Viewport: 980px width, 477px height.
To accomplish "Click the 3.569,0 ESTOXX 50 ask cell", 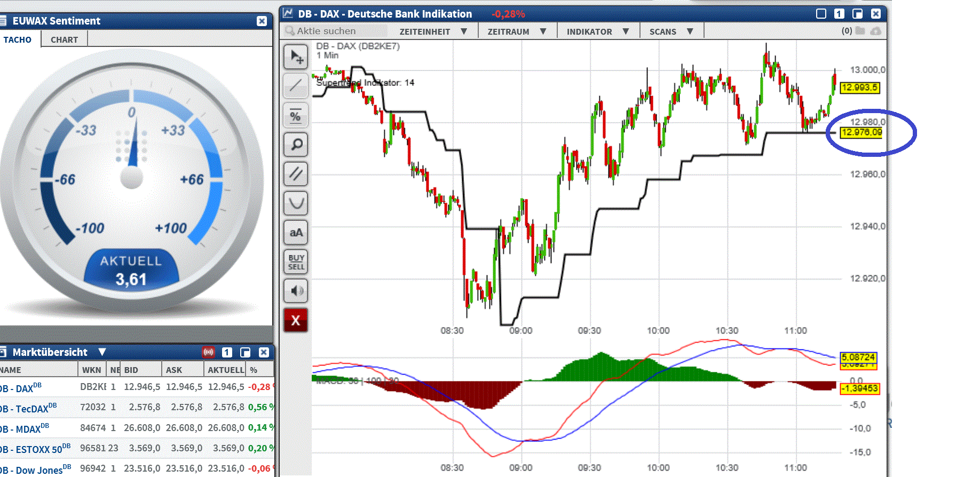I will click(186, 448).
